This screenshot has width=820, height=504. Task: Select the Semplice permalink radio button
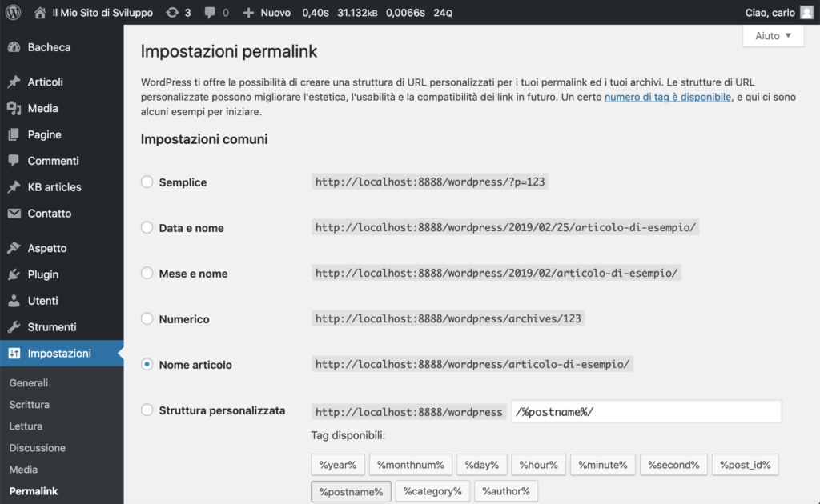point(147,182)
